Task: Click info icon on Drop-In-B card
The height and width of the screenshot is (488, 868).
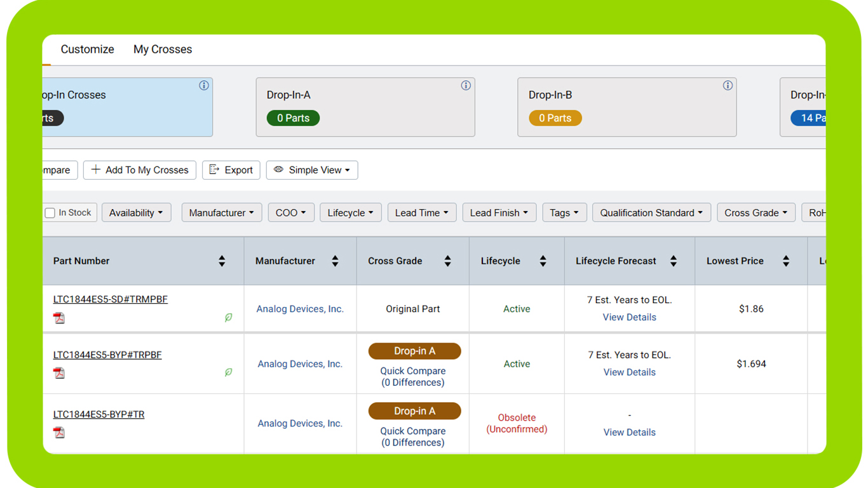Action: pyautogui.click(x=728, y=86)
